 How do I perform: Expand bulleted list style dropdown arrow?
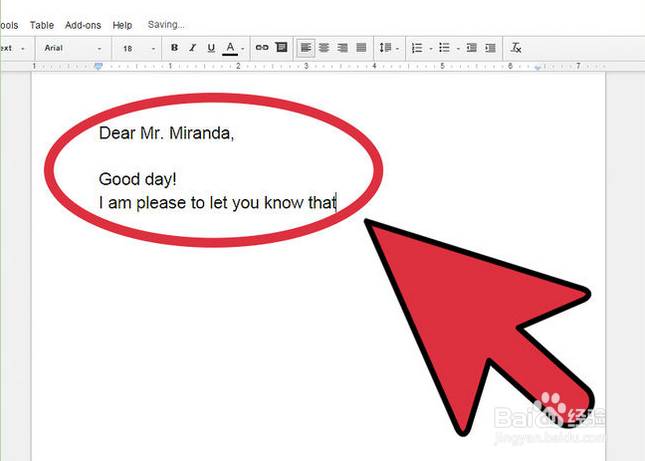[458, 49]
